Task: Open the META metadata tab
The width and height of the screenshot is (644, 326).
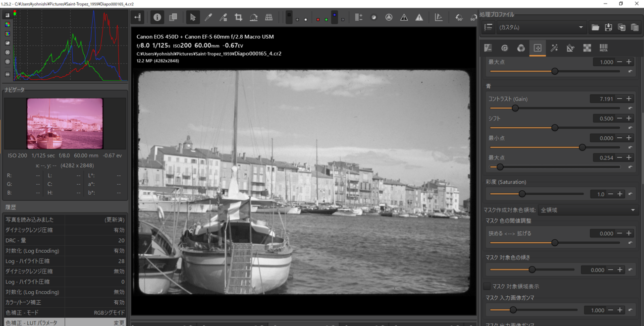Action: coord(603,48)
